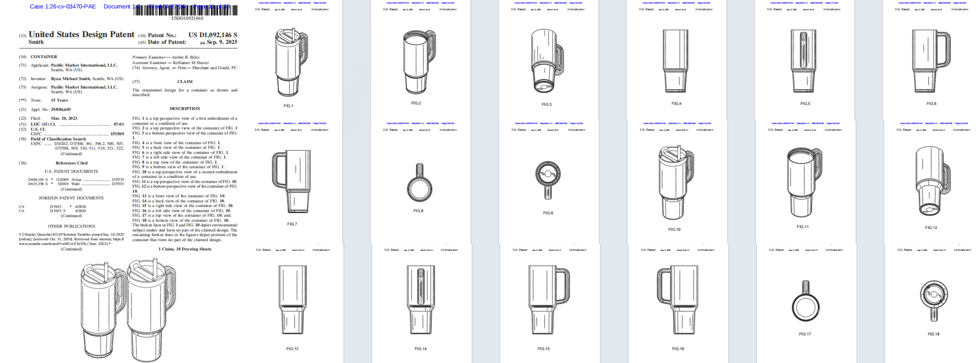The height and width of the screenshot is (363, 980).
Task: Open the FIG.4 front view sheet
Action: coord(677,60)
